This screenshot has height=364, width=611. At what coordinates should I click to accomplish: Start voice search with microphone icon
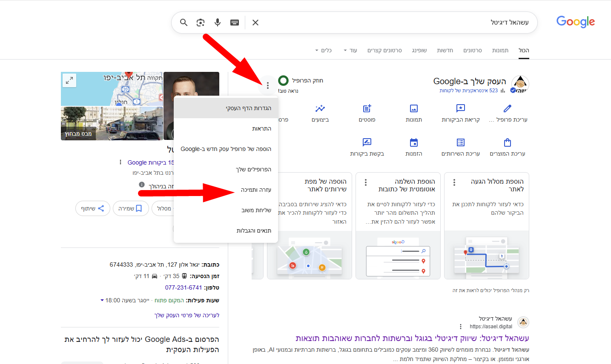click(218, 23)
